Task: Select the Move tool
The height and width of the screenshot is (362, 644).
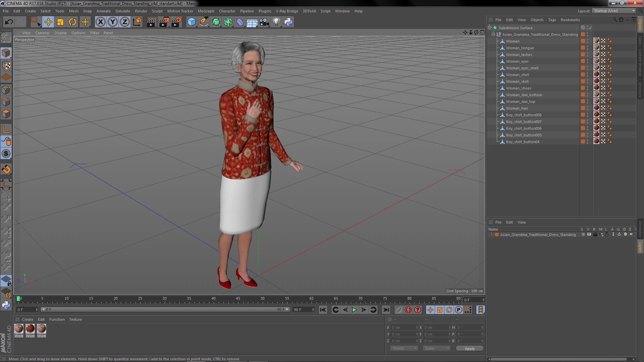Action: (x=48, y=22)
